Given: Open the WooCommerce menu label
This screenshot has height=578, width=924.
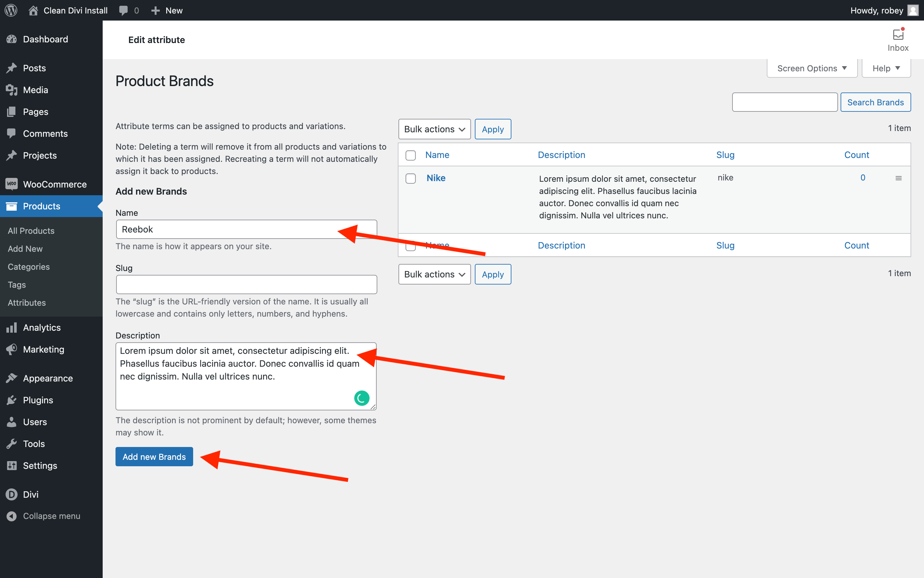Looking at the screenshot, I should 55,184.
